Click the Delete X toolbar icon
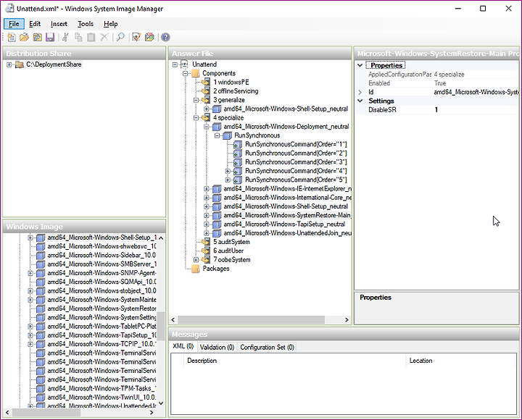This screenshot has height=420, width=522. (104, 37)
